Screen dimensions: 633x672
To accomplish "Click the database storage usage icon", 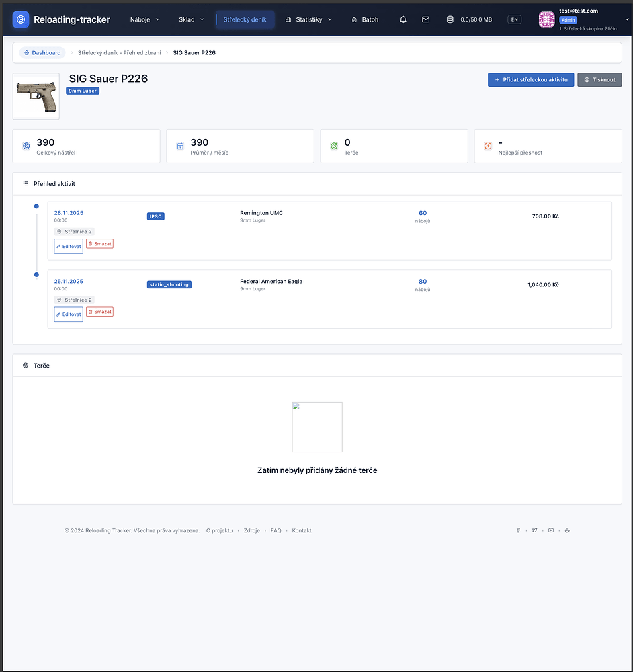I will point(450,19).
